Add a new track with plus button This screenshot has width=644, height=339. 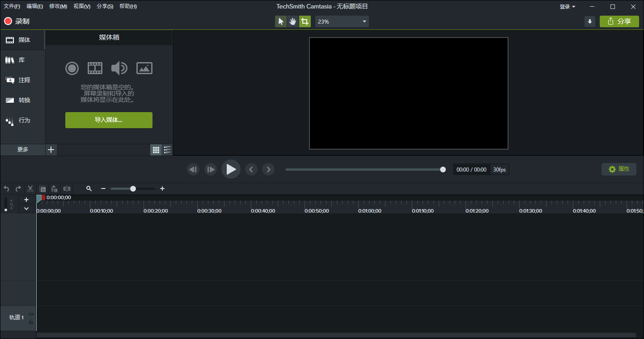pos(26,200)
